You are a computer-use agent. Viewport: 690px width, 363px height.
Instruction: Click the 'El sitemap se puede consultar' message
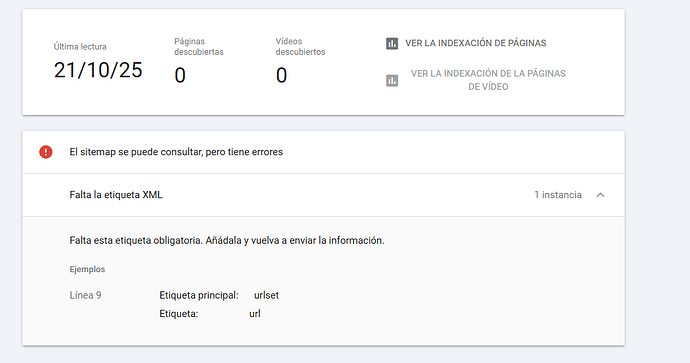(176, 152)
